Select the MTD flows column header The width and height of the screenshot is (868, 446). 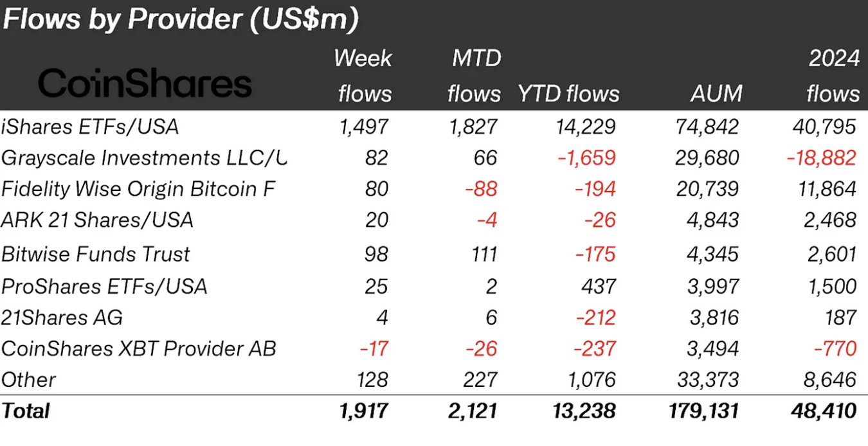[475, 76]
